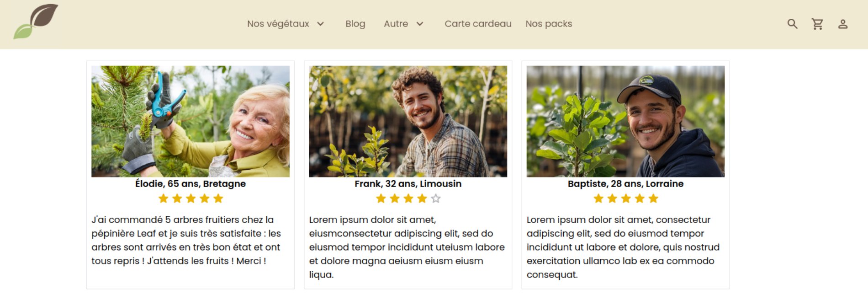Image resolution: width=868 pixels, height=300 pixels.
Task: Expand the Autre dropdown chevron
Action: click(420, 24)
